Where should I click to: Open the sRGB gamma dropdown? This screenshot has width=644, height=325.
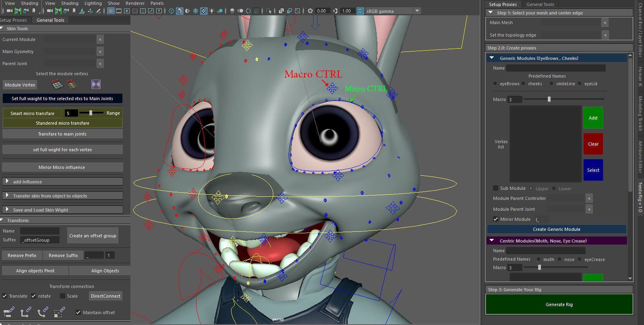point(392,11)
